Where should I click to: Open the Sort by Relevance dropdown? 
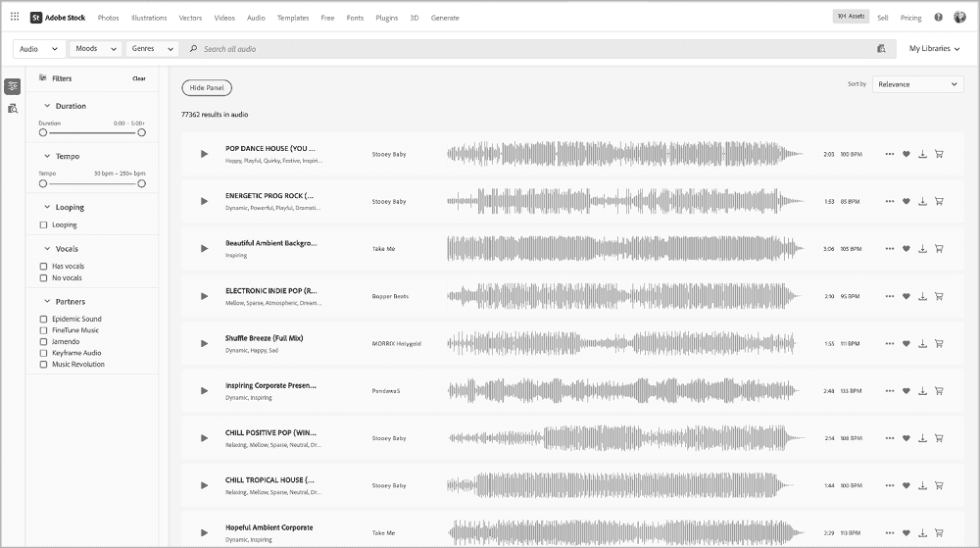click(x=917, y=84)
